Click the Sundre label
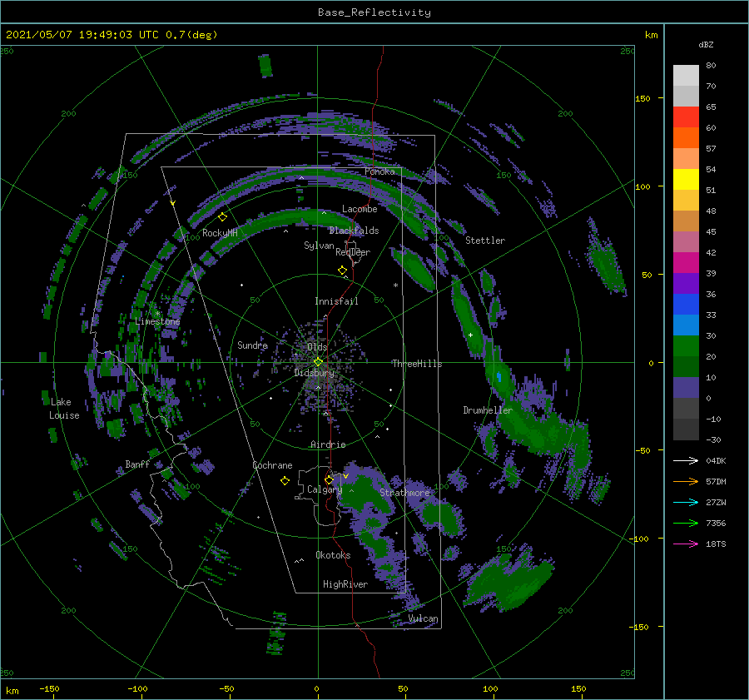Viewport: 749px width, 700px height. 252,345
